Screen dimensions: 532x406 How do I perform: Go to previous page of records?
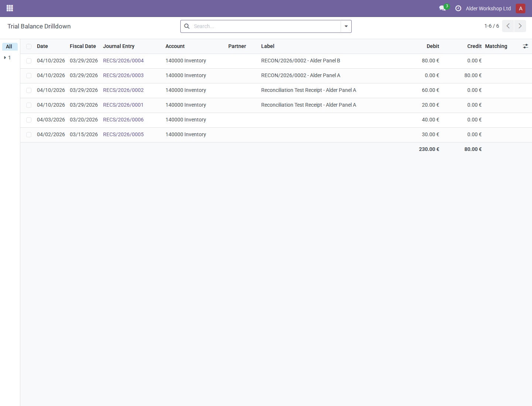(508, 26)
